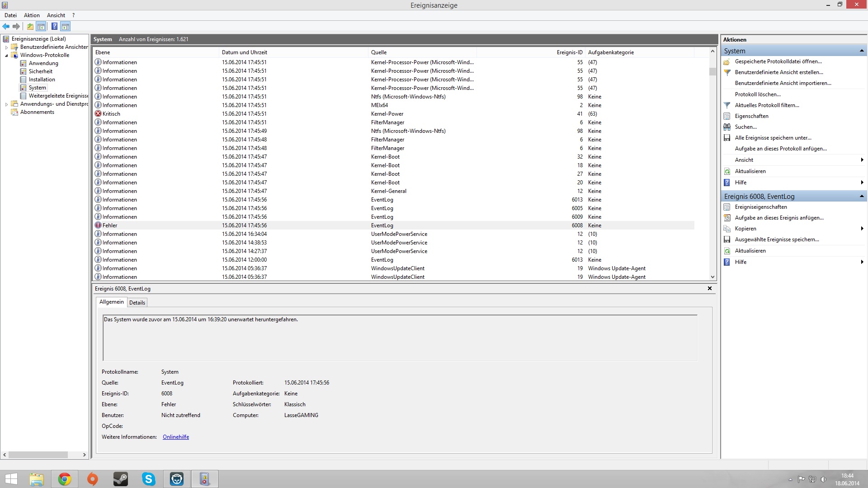Viewport: 868px width, 488px height.
Task: Click the blue Back arrow toolbar icon
Action: pos(6,26)
